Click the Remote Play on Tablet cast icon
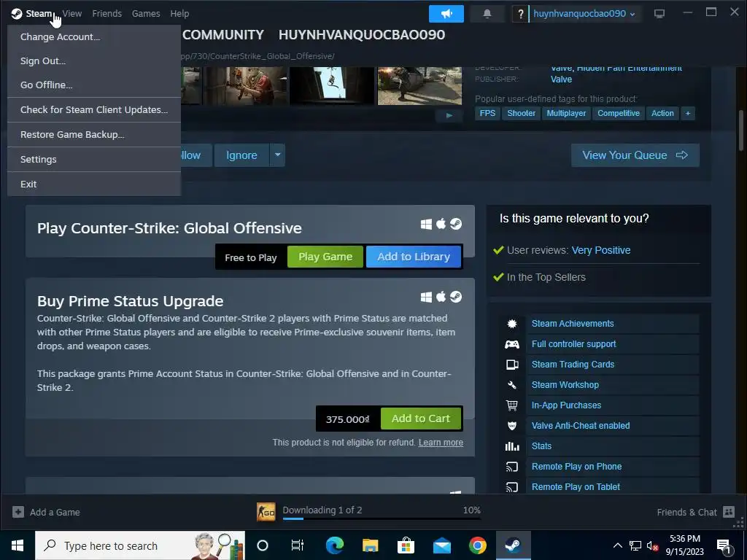Image resolution: width=747 pixels, height=560 pixels. 512,487
